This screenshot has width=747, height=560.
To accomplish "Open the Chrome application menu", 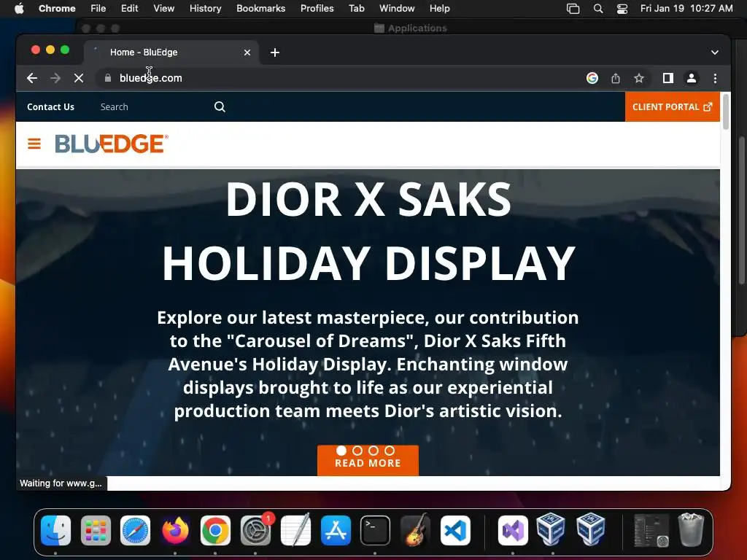I will point(57,8).
